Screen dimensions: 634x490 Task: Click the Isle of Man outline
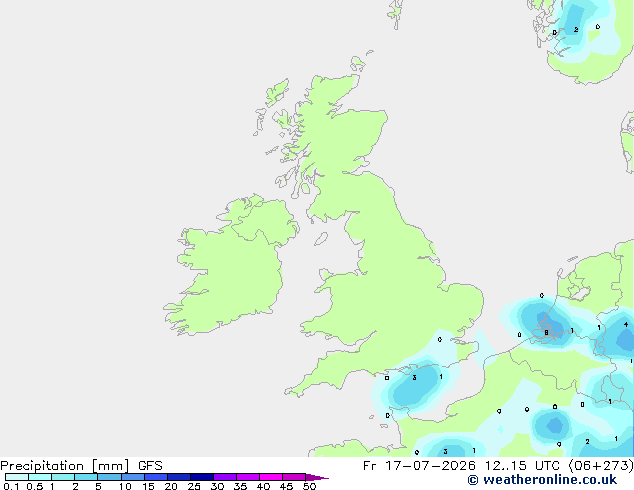pos(321,239)
